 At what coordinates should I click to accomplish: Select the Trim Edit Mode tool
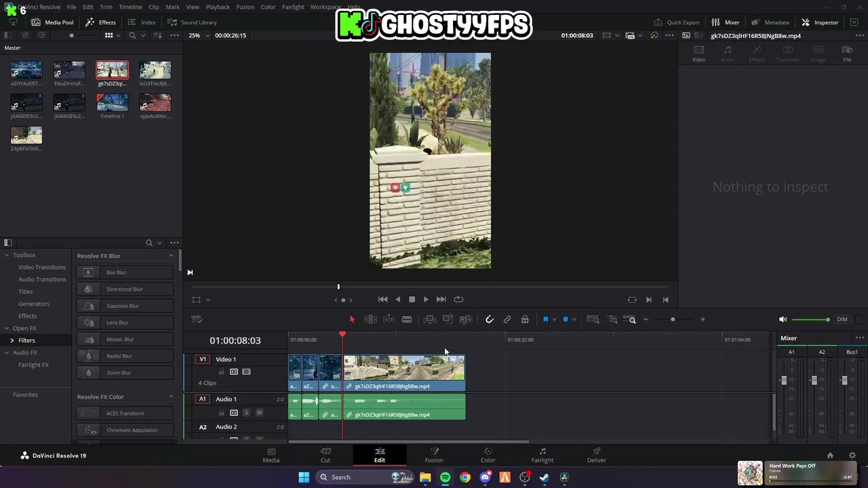coord(370,319)
